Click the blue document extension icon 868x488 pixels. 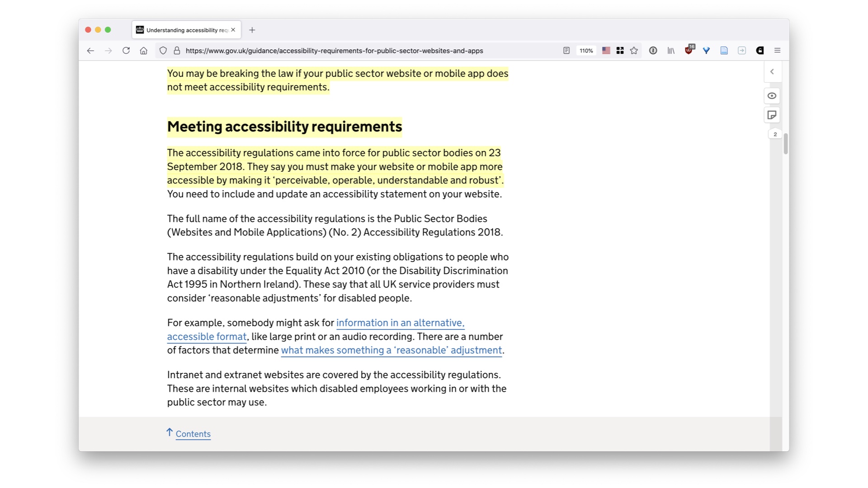point(724,51)
